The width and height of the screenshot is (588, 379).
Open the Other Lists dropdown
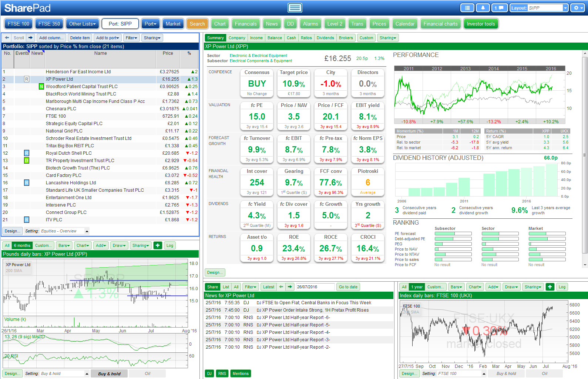point(82,24)
